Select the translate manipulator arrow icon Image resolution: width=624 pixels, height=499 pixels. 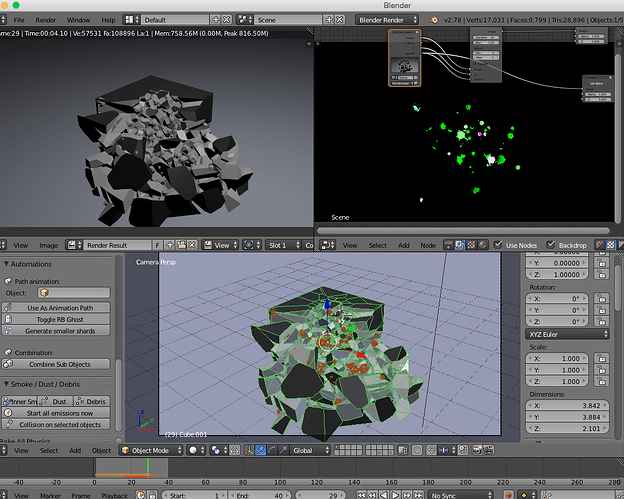coord(260,450)
